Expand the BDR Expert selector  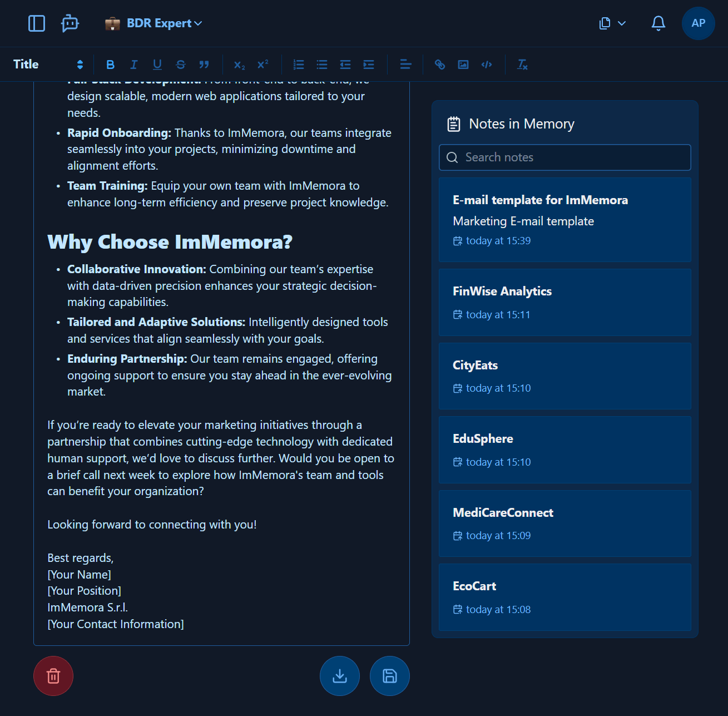[x=154, y=23]
